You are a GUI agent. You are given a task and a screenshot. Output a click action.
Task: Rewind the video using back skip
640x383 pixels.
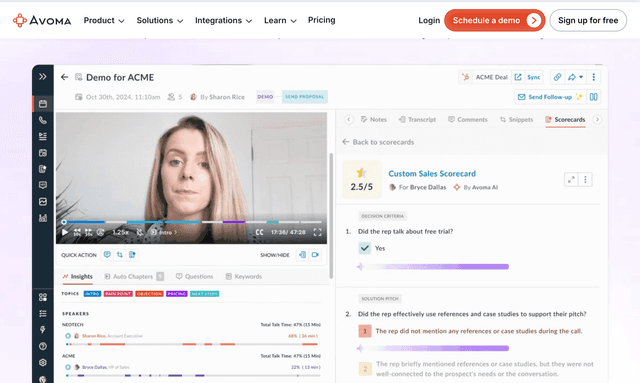[77, 232]
